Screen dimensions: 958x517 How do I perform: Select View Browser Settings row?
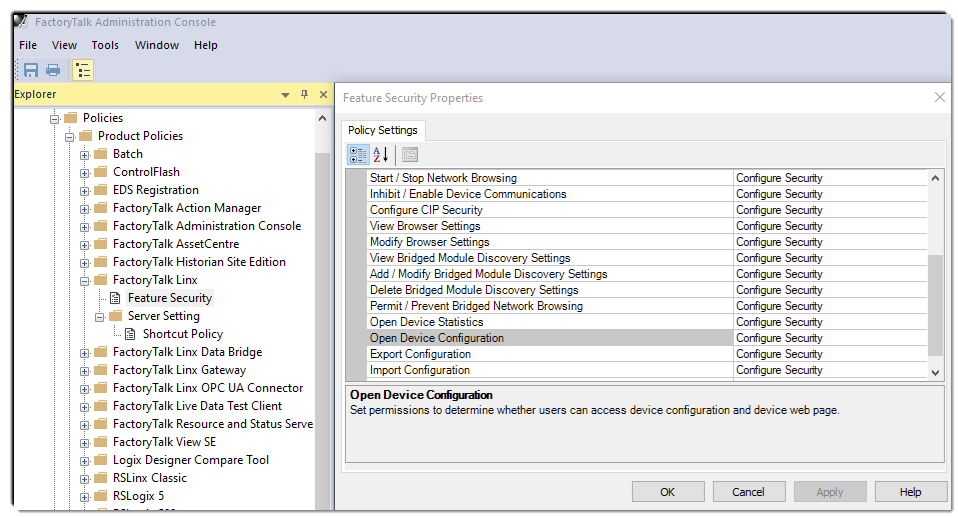pyautogui.click(x=550, y=226)
